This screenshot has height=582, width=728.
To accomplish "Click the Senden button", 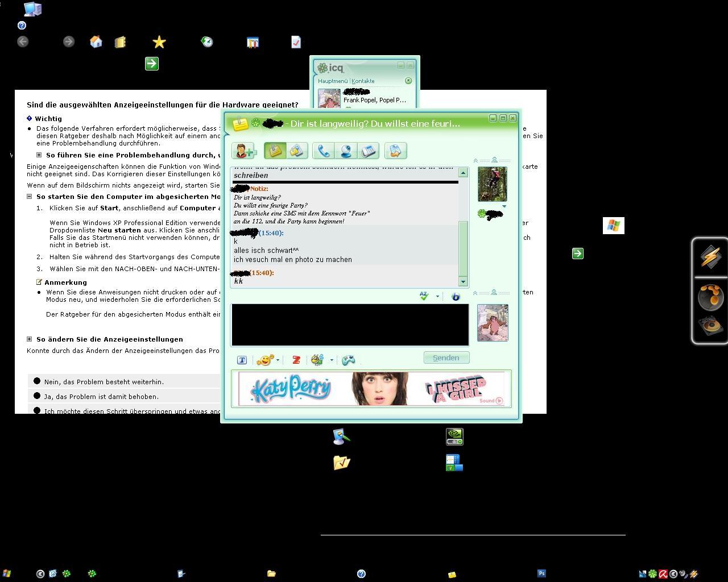I will (446, 357).
